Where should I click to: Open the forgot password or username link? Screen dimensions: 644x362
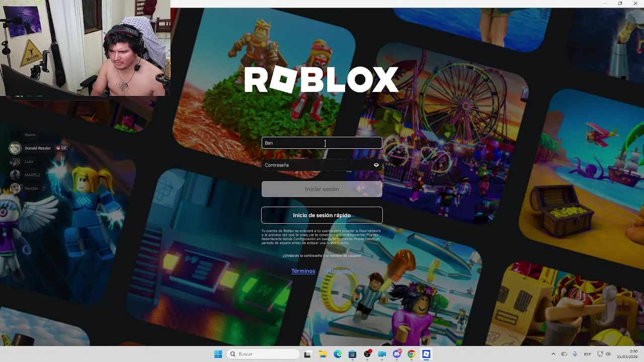coord(322,255)
